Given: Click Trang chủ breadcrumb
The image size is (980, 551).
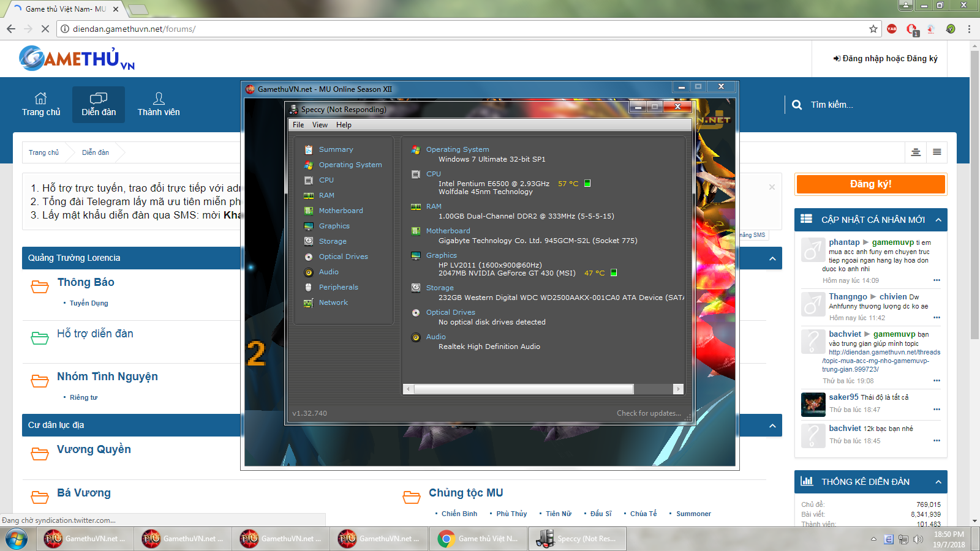Looking at the screenshot, I should [43, 152].
